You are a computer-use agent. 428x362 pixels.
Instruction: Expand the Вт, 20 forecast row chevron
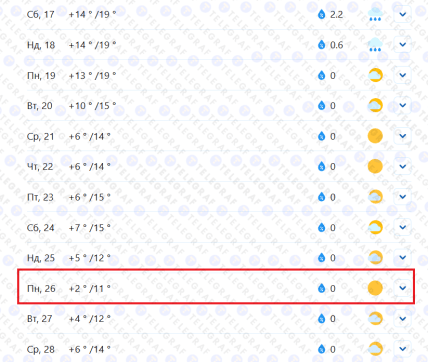coord(403,105)
